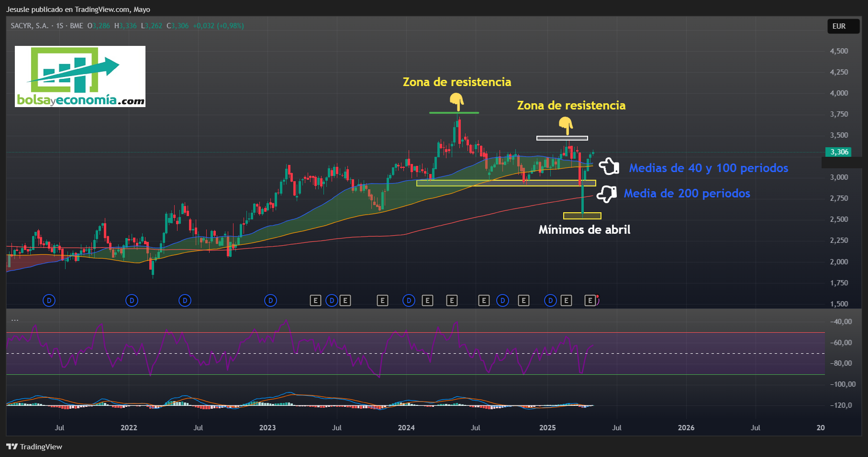The height and width of the screenshot is (457, 868).
Task: Click the 2024 label on the time axis
Action: coord(406,427)
